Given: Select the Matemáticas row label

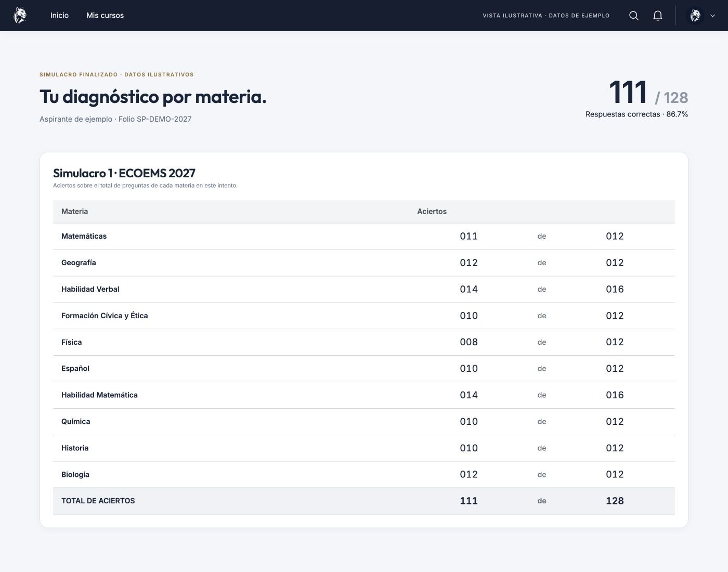Looking at the screenshot, I should click(84, 236).
